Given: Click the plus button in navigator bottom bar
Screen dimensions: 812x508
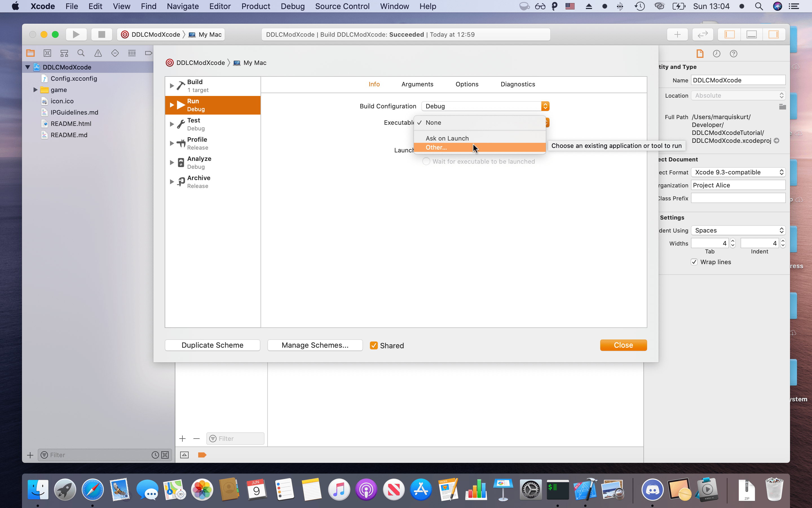Looking at the screenshot, I should (30, 455).
